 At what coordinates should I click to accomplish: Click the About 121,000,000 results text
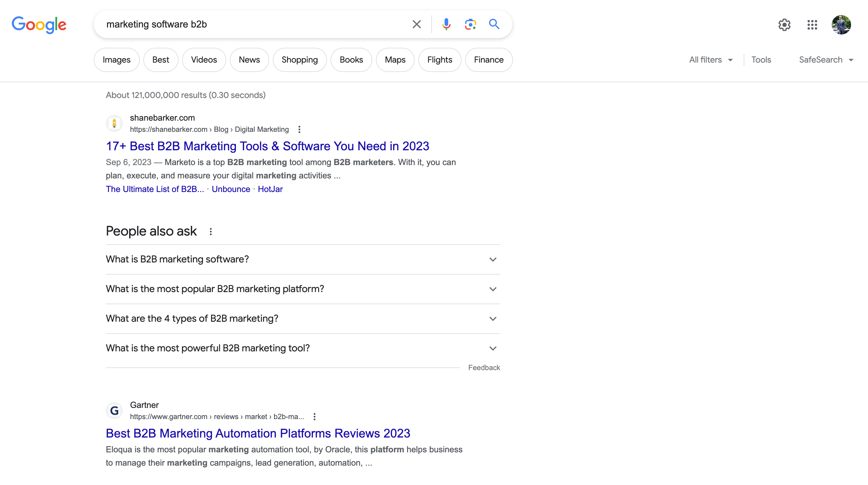[186, 95]
